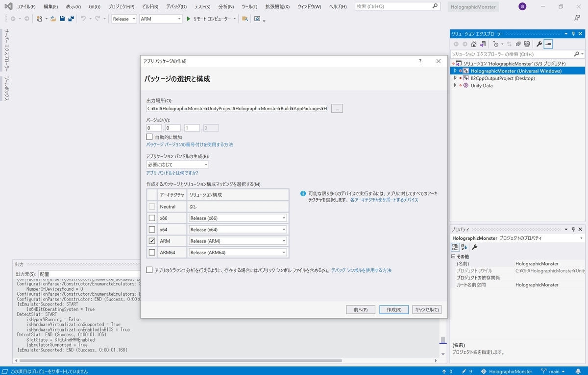Expand the Unity Data node

coord(455,85)
